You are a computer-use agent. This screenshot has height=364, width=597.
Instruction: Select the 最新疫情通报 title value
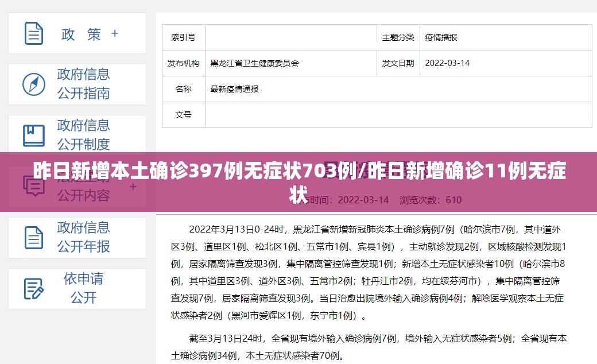(x=234, y=89)
